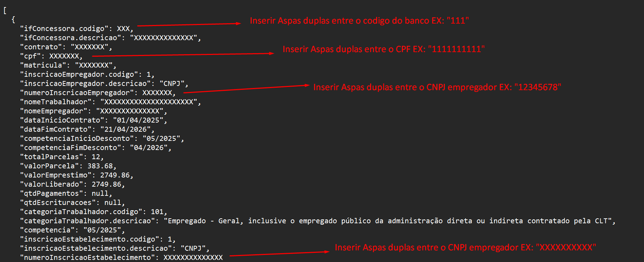Click the "numeroInscricaoEmpregador" line
The height and width of the screenshot is (262, 644).
coord(98,93)
